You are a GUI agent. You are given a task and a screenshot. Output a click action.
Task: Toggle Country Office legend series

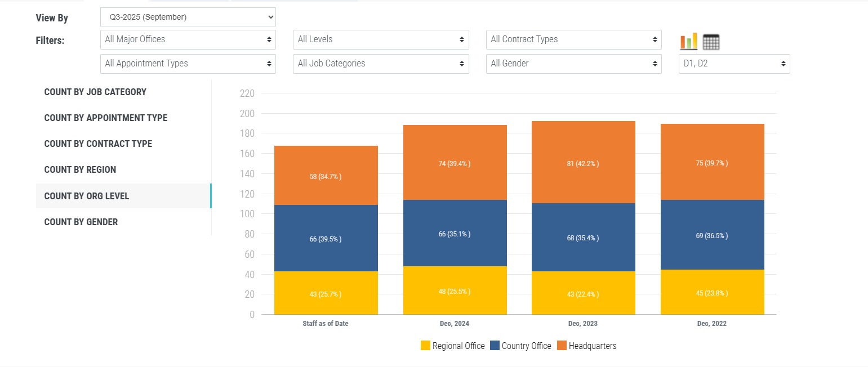[x=526, y=346]
